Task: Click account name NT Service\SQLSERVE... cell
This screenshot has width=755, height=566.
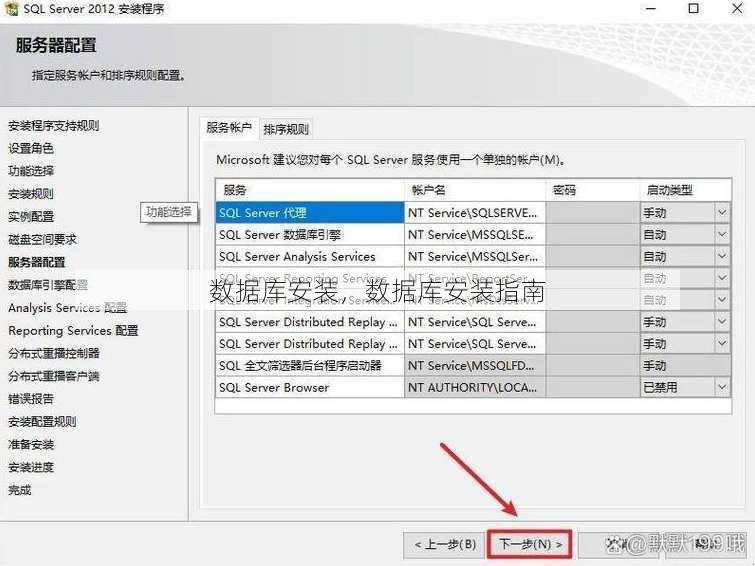Action: [475, 212]
